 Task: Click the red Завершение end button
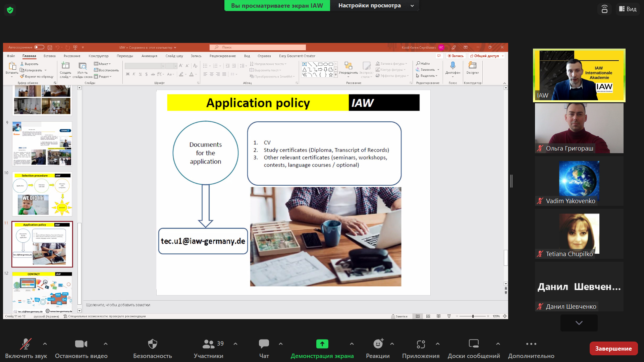click(x=613, y=349)
